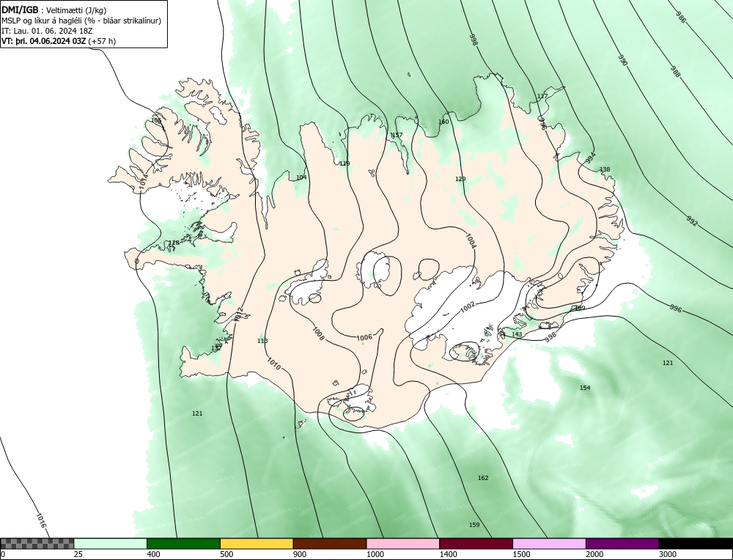Click the light green legend swatch
Viewport: 733px width, 560px height.
pos(111,544)
